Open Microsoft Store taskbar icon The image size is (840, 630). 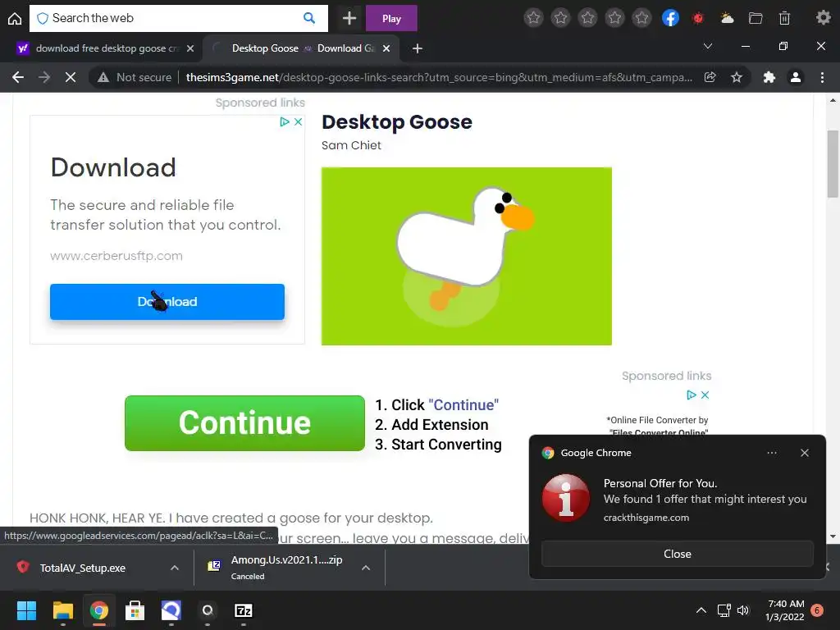click(x=135, y=610)
